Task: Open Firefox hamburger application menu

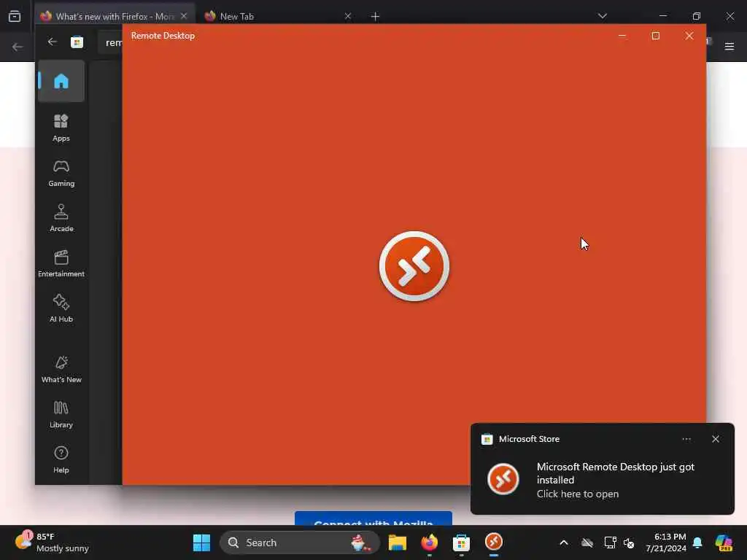Action: [x=729, y=46]
